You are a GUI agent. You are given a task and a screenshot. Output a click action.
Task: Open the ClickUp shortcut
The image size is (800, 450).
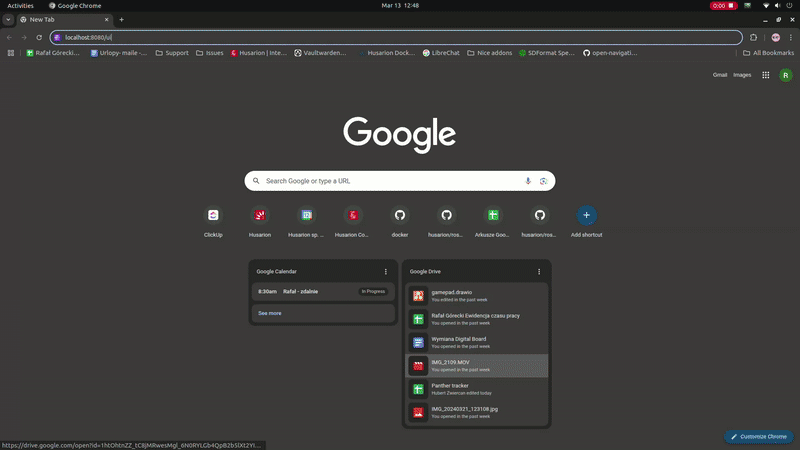213,215
